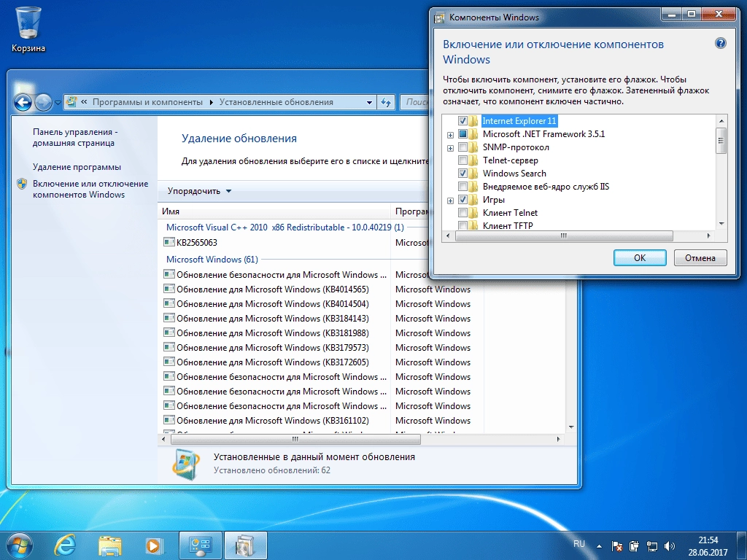This screenshot has width=747, height=560.
Task: Collapse Microsoft Visual C++ 2010 x86 Redistributable group
Action: (x=285, y=227)
